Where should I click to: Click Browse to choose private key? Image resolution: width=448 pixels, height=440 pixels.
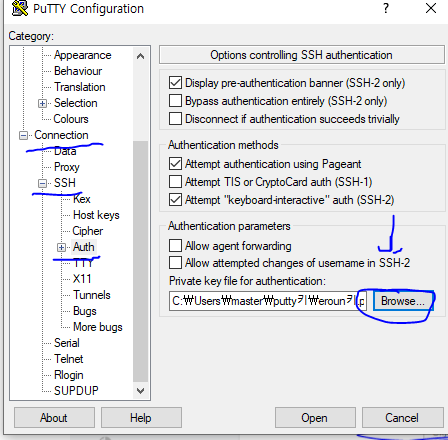click(x=403, y=301)
